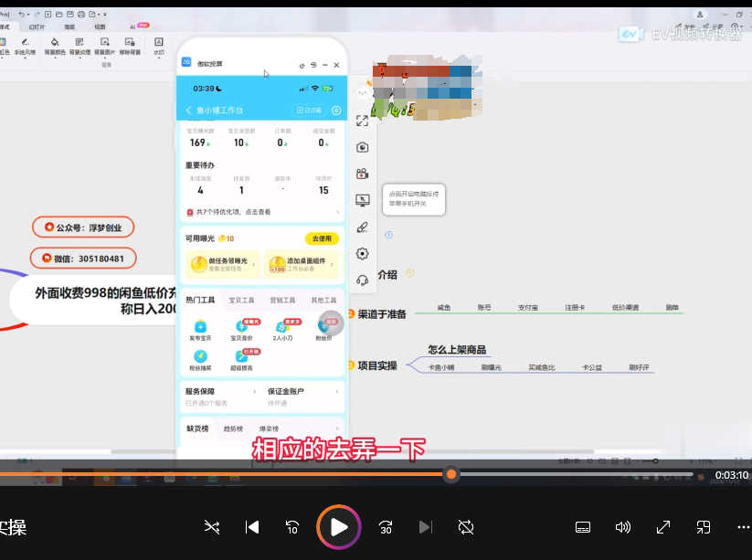Click the fullscreen icon in mirroring sidebar

[362, 121]
